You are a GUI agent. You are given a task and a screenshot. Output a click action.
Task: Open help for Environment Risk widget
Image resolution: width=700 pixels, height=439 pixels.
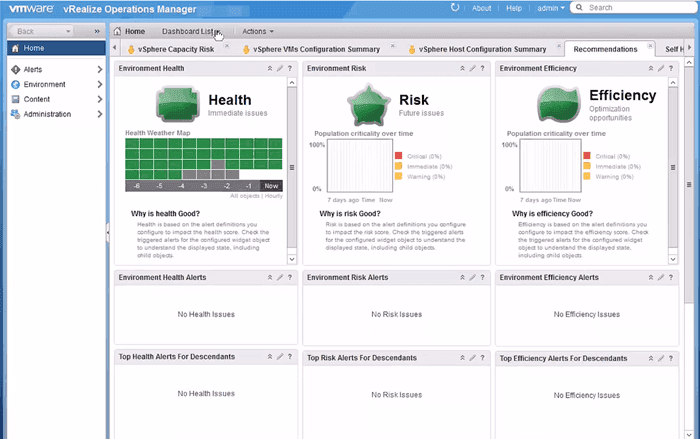(x=482, y=68)
